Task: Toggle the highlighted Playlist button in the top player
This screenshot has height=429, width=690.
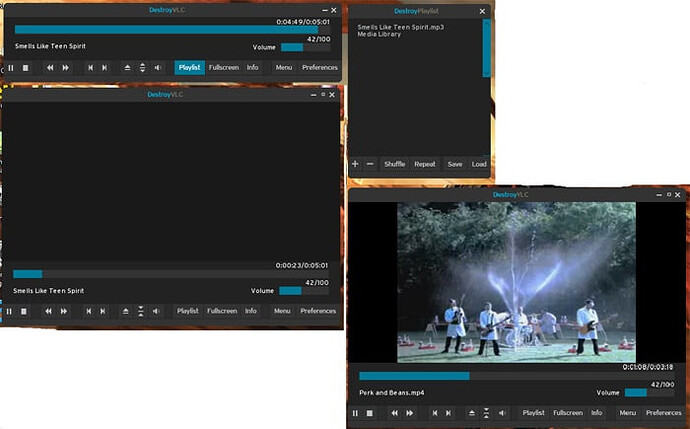Action: point(189,68)
